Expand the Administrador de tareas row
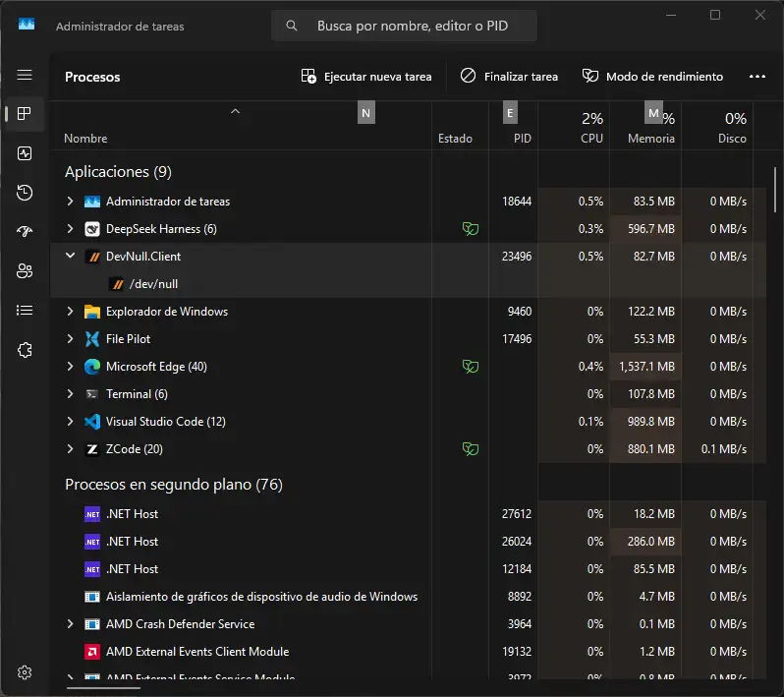 [70, 202]
